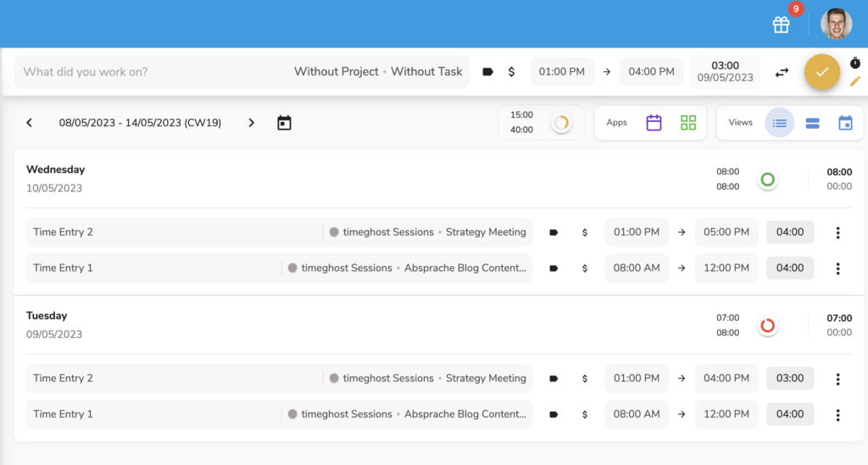Screen dimensions: 868x465
Task: Click the weekly progress circle indicator
Action: click(560, 123)
